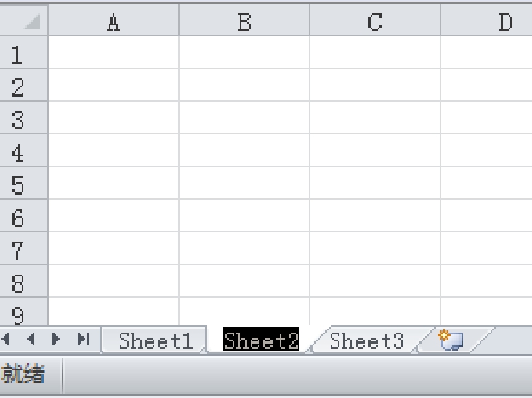The width and height of the screenshot is (532, 398).
Task: Click cell C7
Action: click(375, 248)
